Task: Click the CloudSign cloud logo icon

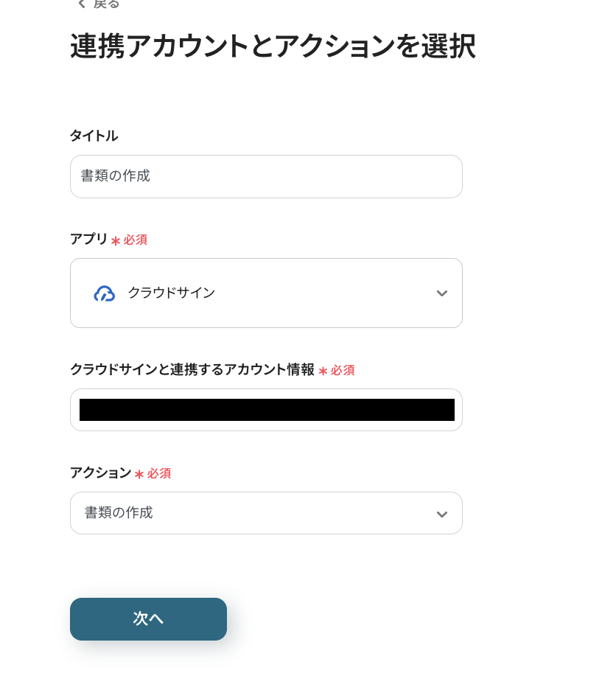Action: coord(105,293)
